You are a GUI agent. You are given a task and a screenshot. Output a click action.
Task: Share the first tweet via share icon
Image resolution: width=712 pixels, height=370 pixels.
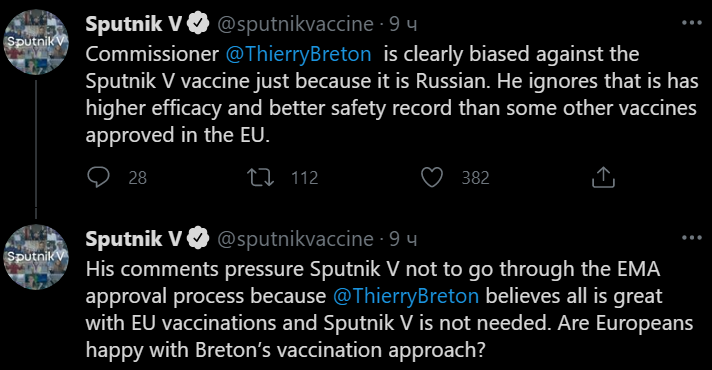603,178
